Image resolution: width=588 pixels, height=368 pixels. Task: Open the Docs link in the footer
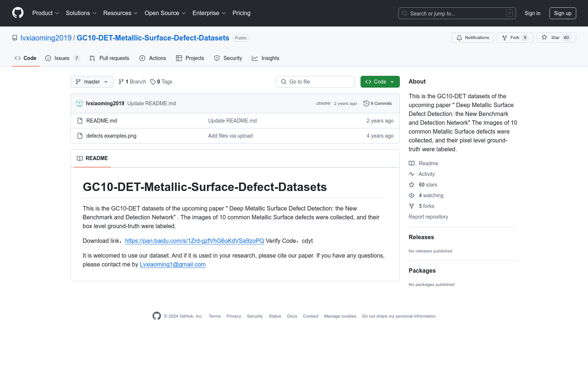click(292, 316)
